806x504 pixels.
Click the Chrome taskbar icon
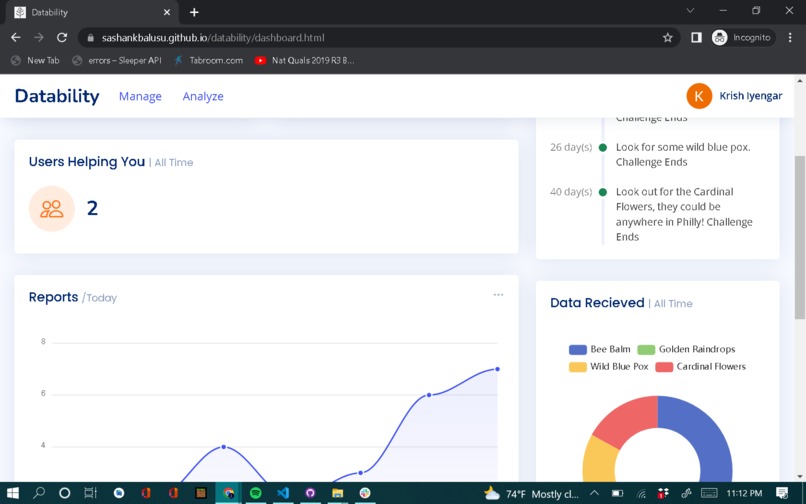[x=228, y=493]
